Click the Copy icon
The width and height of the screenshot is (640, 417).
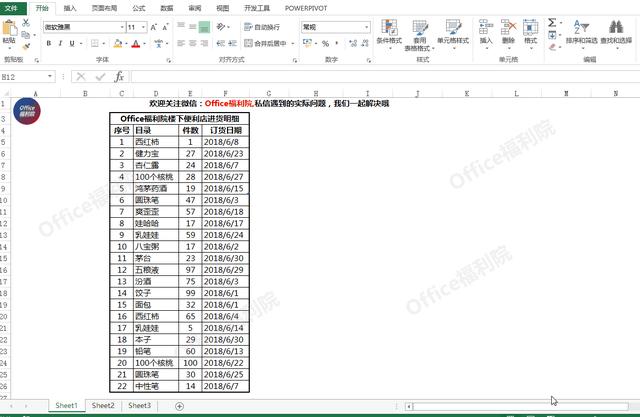[26, 35]
